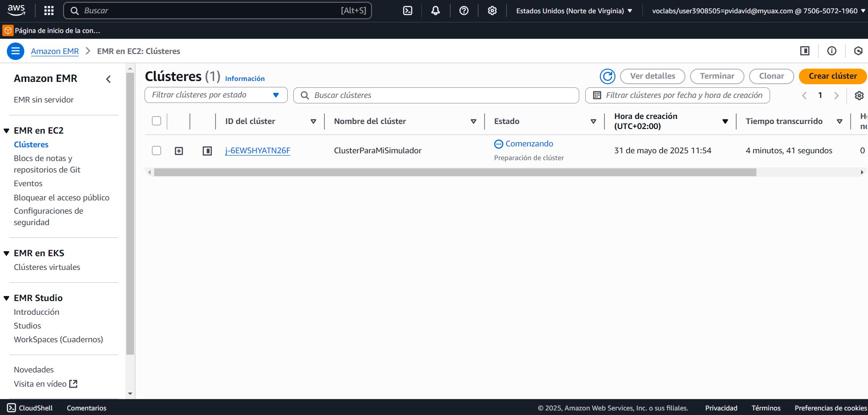Open the info panel icon
The image size is (868, 415).
[x=832, y=51]
